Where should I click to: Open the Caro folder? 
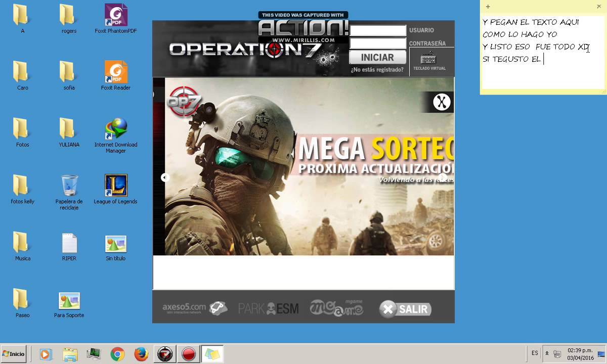22,76
